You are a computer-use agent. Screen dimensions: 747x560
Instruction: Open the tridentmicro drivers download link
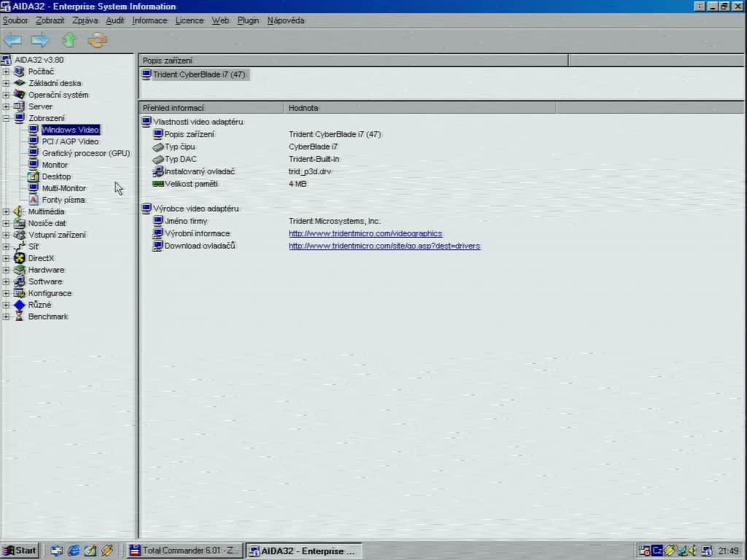tap(384, 246)
